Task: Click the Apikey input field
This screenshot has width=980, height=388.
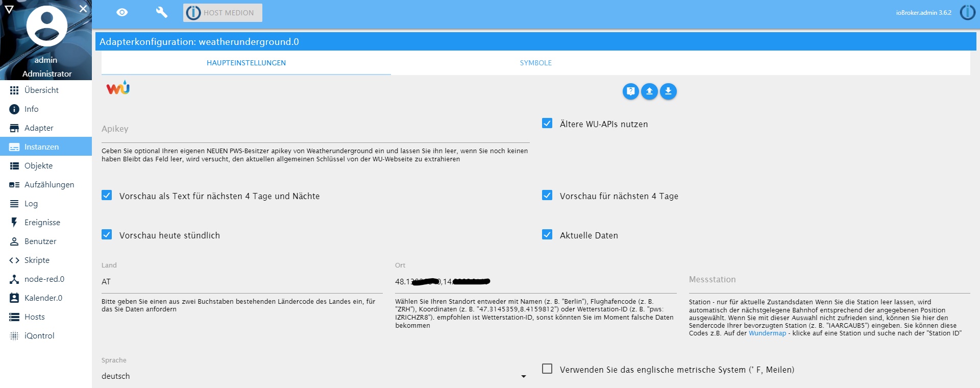Action: 315,130
